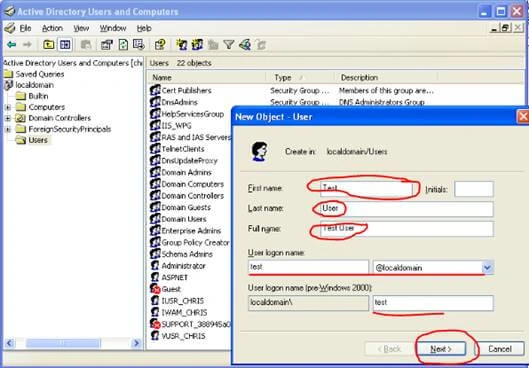This screenshot has width=529, height=368.
Task: Open the @localdomain UPN suffix dropdown
Action: 487,268
